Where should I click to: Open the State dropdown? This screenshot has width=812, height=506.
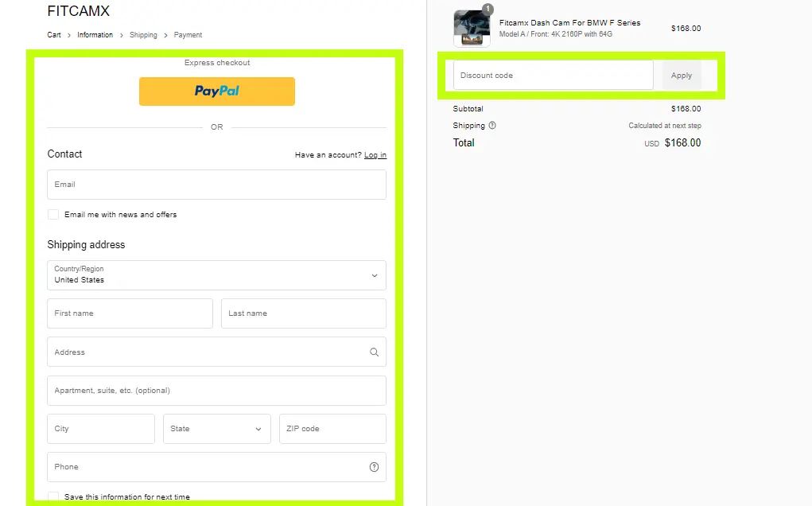[216, 429]
